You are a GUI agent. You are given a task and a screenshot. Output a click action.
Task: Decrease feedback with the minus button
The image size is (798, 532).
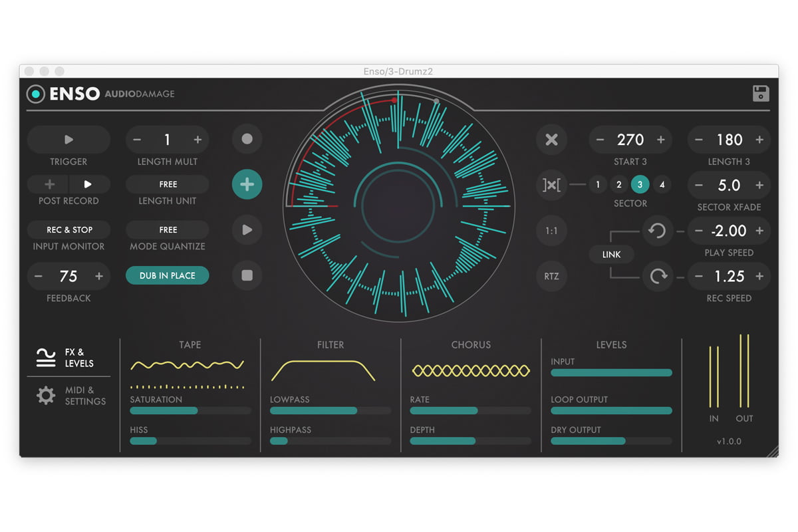(x=39, y=276)
